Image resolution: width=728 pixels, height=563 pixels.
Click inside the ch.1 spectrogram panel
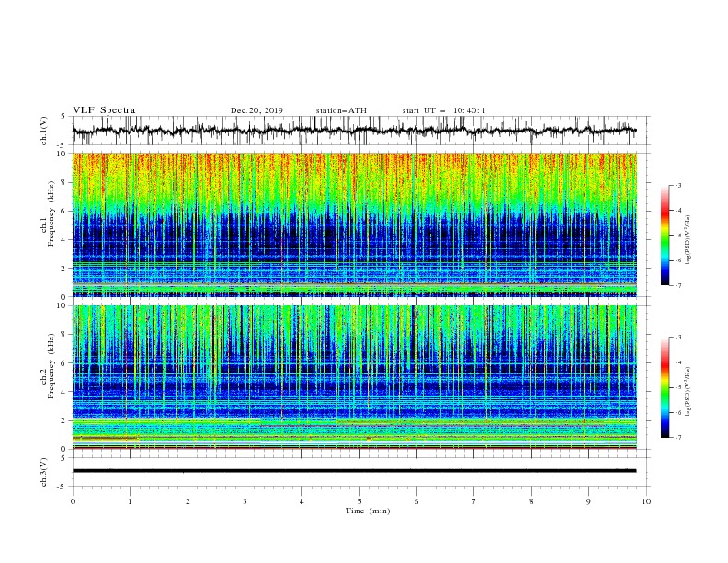[354, 224]
